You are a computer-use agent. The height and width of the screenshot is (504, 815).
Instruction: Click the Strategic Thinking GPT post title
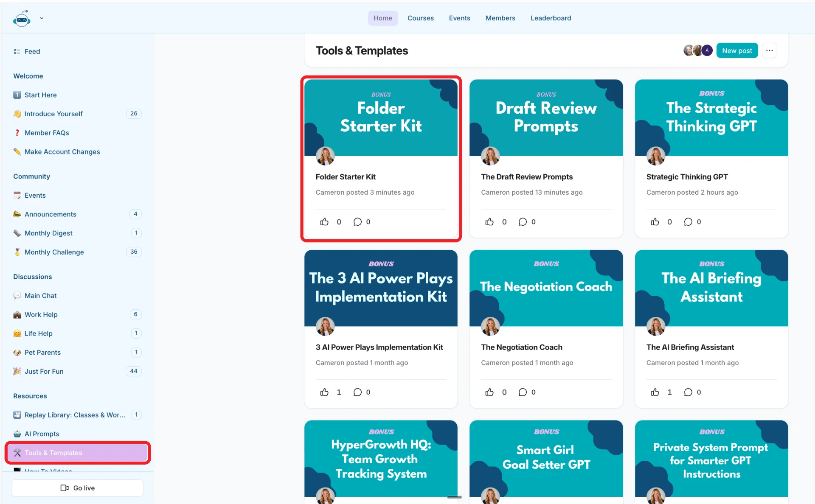pos(687,177)
